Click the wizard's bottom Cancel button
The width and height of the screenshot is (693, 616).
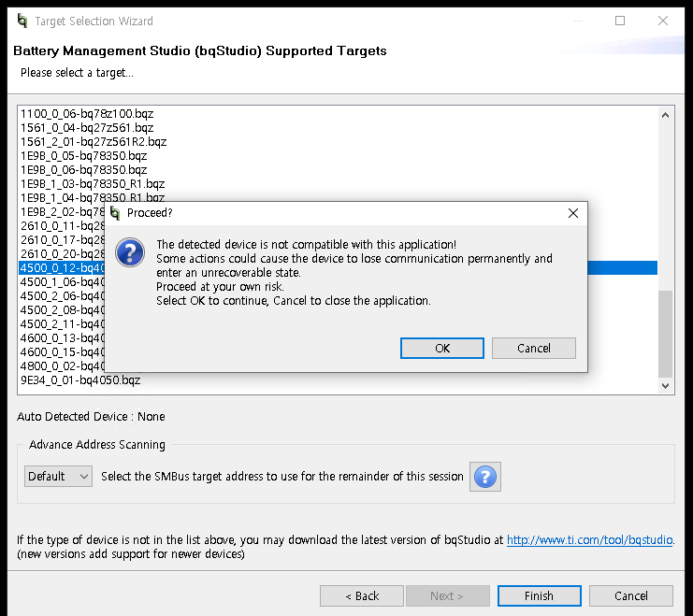(x=630, y=596)
